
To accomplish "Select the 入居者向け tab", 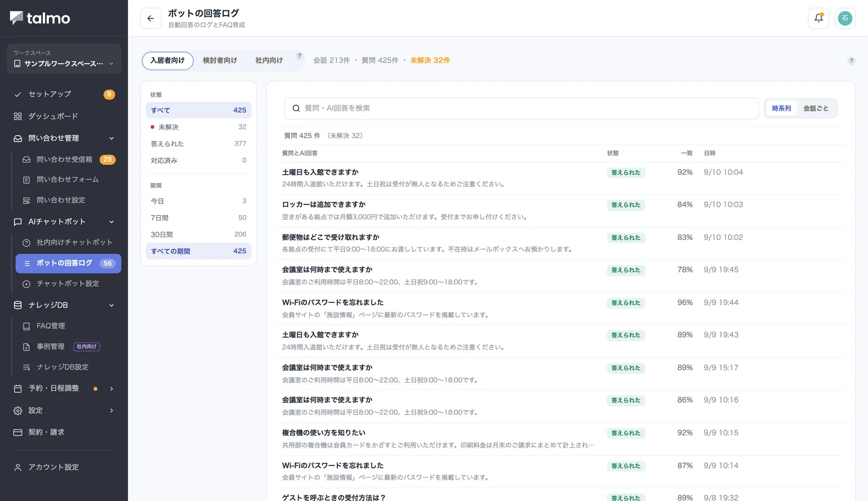I will [x=168, y=61].
